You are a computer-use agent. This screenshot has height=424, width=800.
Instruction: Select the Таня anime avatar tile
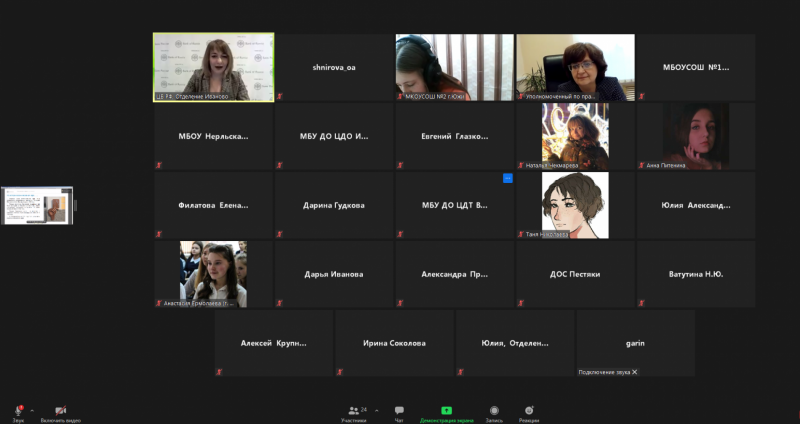pos(575,205)
